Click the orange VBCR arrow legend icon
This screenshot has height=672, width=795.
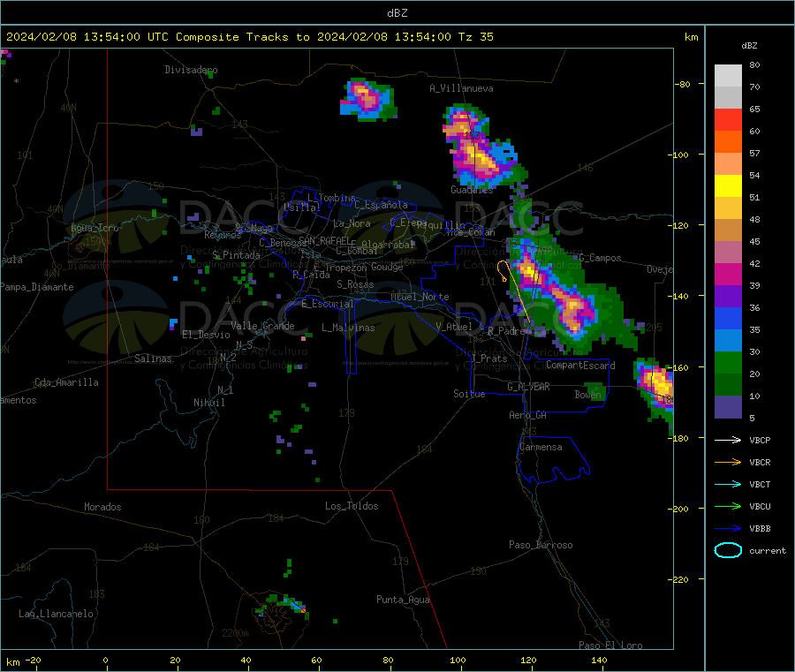pos(728,462)
